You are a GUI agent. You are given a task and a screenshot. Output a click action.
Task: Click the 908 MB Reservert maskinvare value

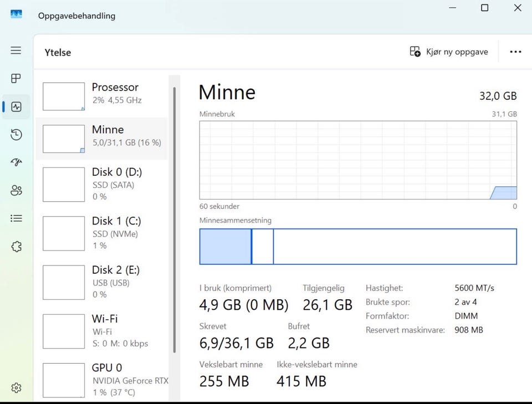tap(469, 330)
